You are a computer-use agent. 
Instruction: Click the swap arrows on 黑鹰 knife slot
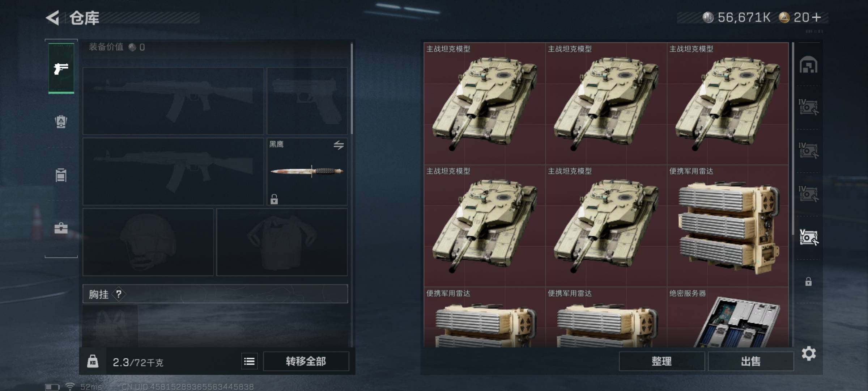pyautogui.click(x=339, y=145)
